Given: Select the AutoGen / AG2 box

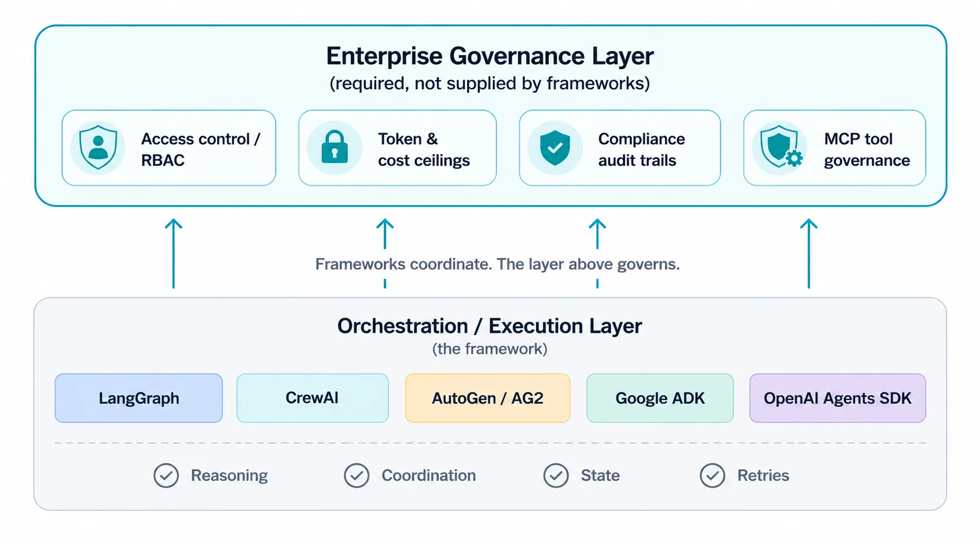Looking at the screenshot, I should point(487,398).
